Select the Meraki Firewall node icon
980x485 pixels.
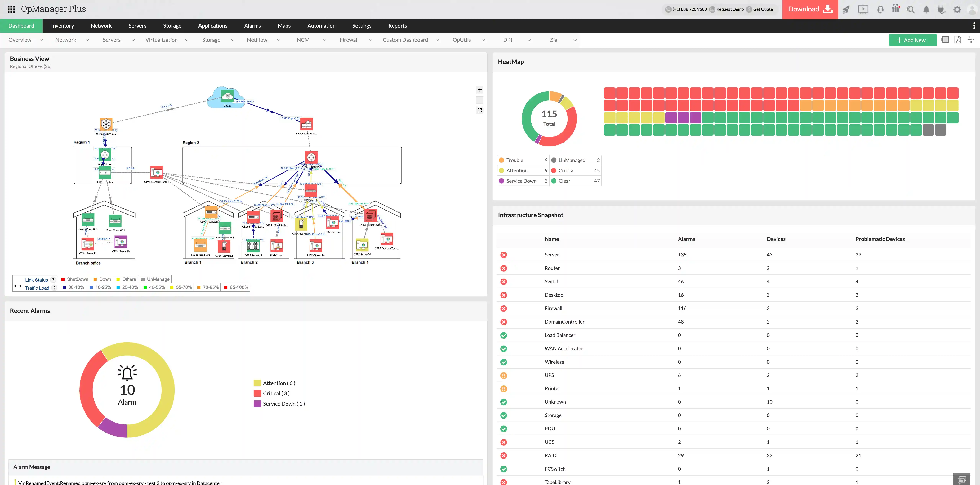pyautogui.click(x=106, y=124)
